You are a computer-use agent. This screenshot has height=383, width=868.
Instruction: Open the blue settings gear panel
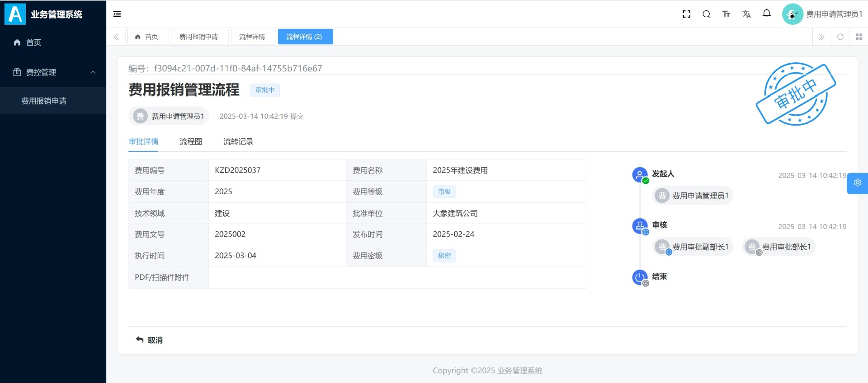tap(857, 183)
